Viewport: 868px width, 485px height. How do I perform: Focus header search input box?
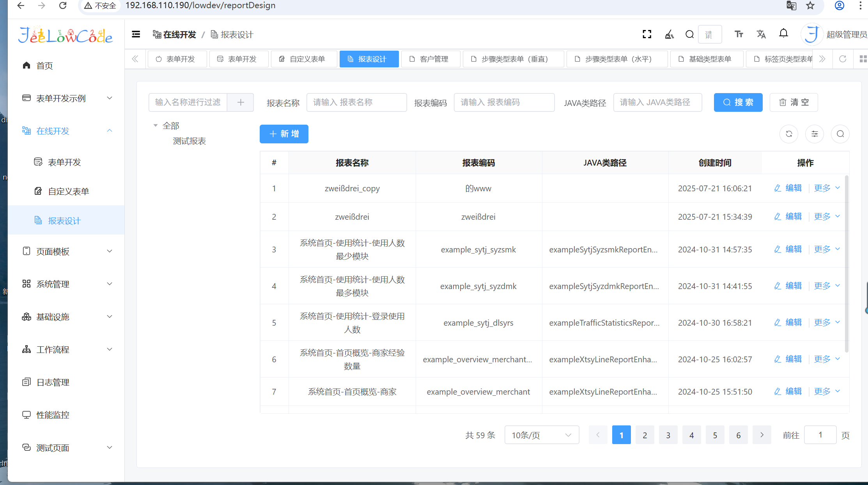pyautogui.click(x=709, y=34)
